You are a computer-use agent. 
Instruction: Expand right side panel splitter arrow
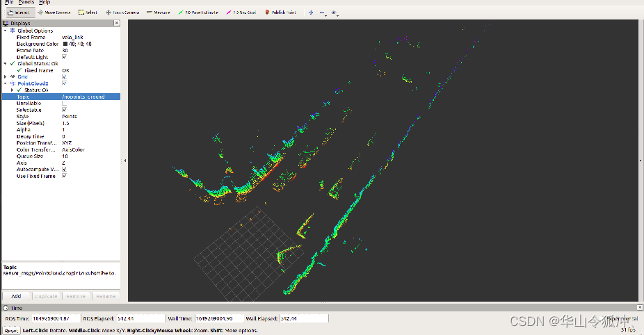pos(641,161)
